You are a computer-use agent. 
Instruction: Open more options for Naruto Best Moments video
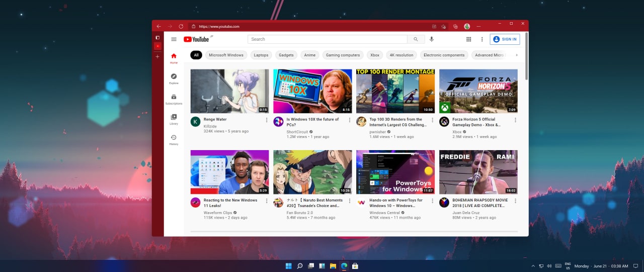coord(349,200)
